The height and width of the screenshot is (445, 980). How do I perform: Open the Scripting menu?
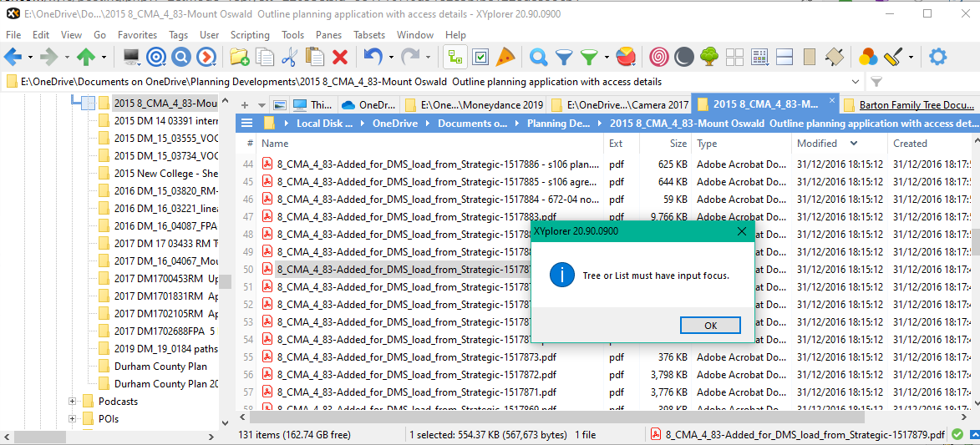click(250, 35)
